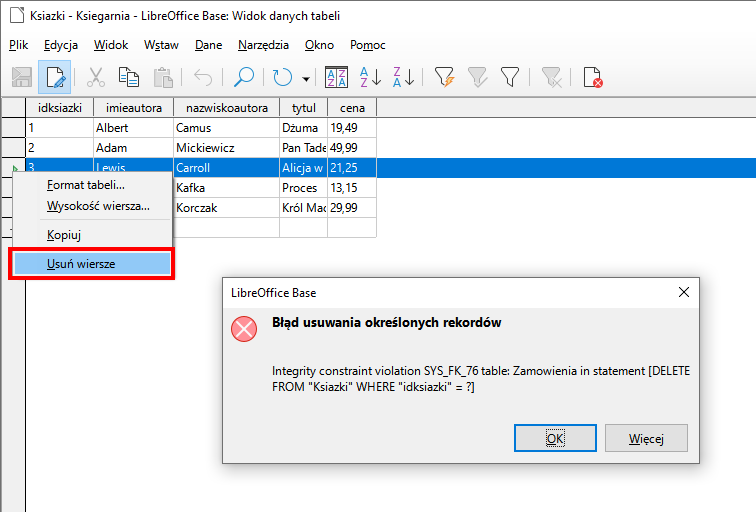The image size is (756, 512).
Task: Click the Cut scissors icon
Action: 95,77
